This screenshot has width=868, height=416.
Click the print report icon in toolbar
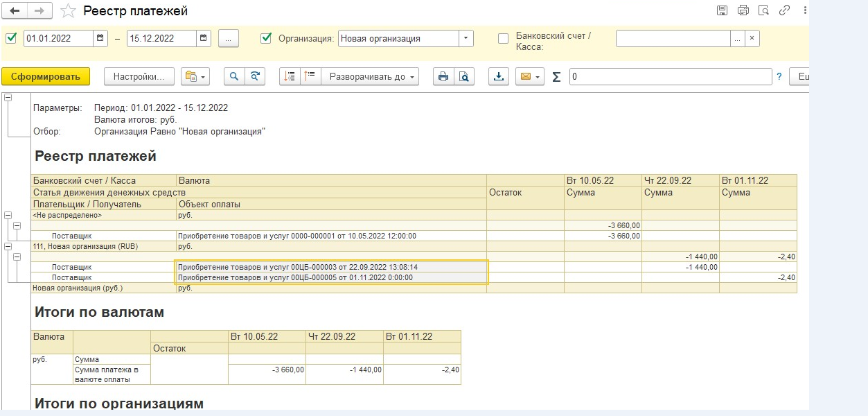point(443,77)
